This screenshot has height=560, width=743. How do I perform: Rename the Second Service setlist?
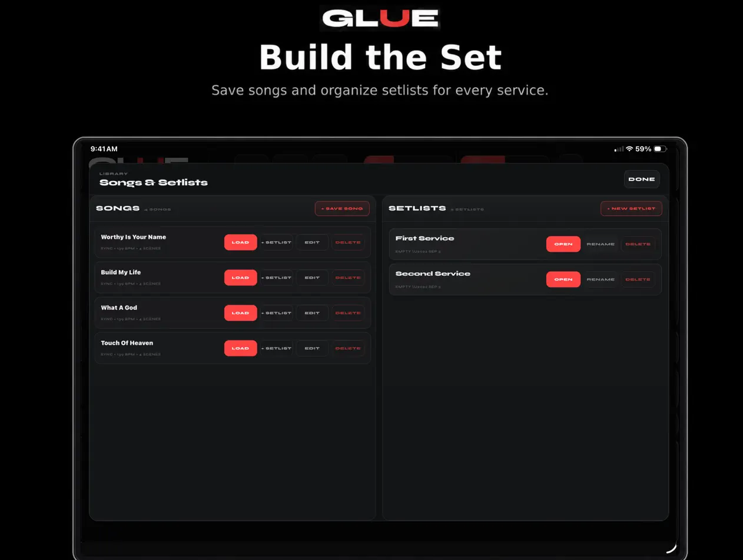601,279
